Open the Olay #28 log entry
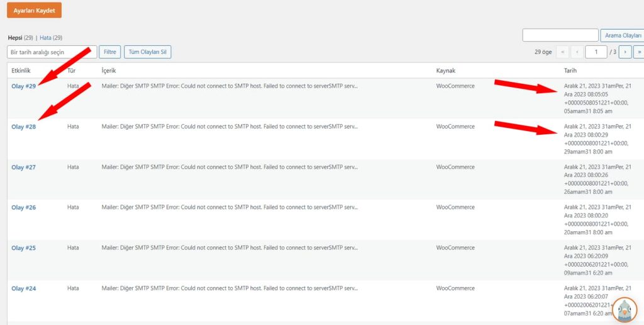The width and height of the screenshot is (644, 325). click(x=23, y=127)
